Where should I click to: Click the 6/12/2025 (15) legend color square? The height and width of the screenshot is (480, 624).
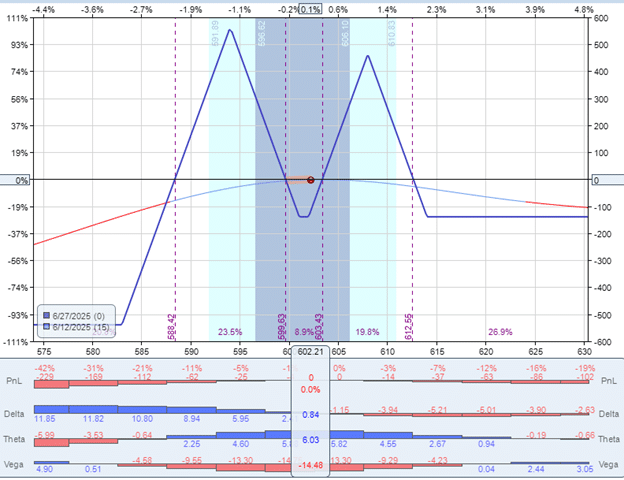pyautogui.click(x=47, y=326)
